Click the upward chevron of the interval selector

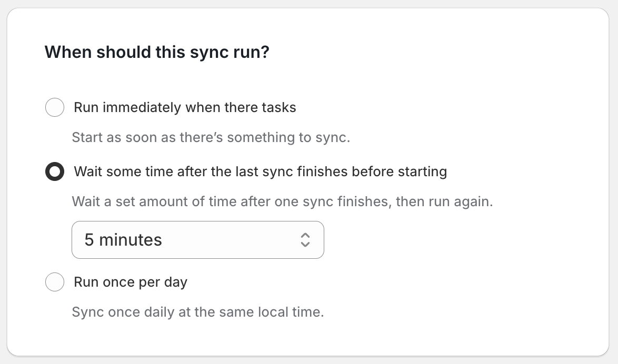coord(306,236)
